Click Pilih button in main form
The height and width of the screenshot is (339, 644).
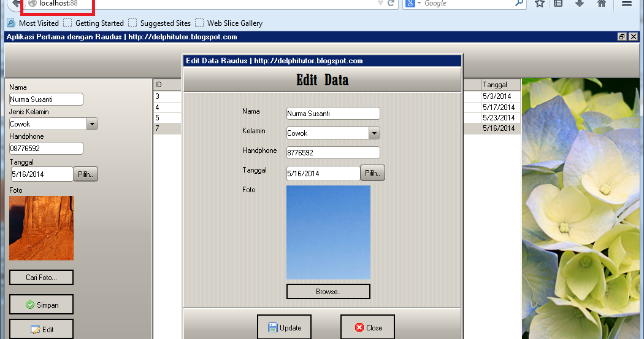click(85, 174)
